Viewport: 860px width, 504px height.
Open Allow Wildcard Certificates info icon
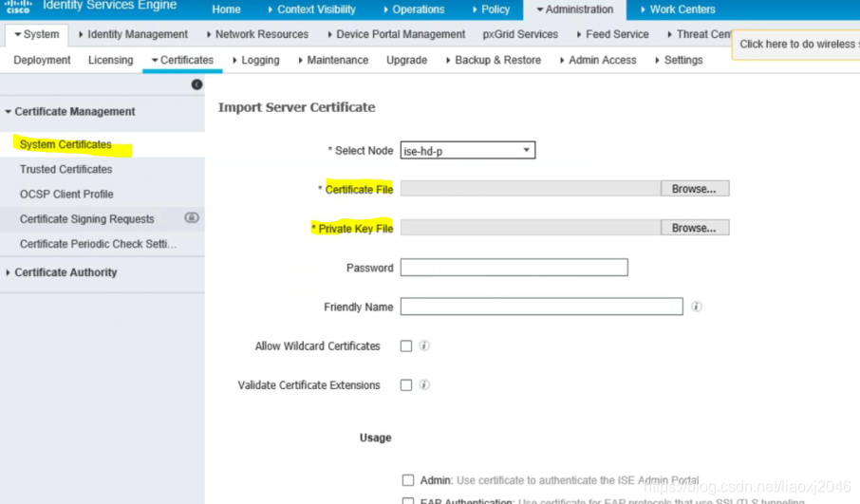[x=424, y=345]
